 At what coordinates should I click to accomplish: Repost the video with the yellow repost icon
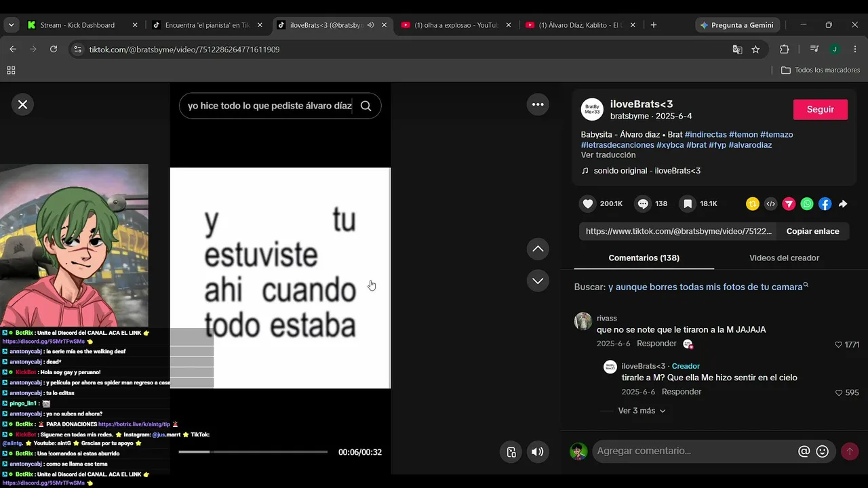coord(752,204)
